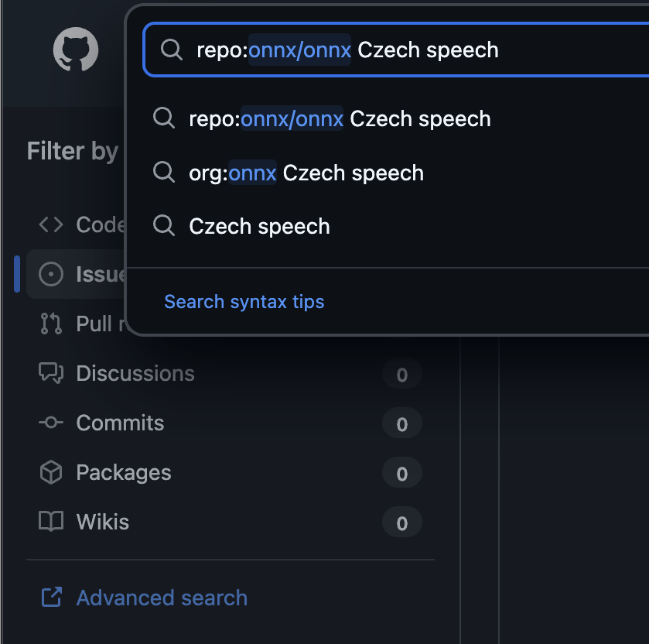This screenshot has width=649, height=644.
Task: Click the Commits filter icon
Action: tap(51, 423)
